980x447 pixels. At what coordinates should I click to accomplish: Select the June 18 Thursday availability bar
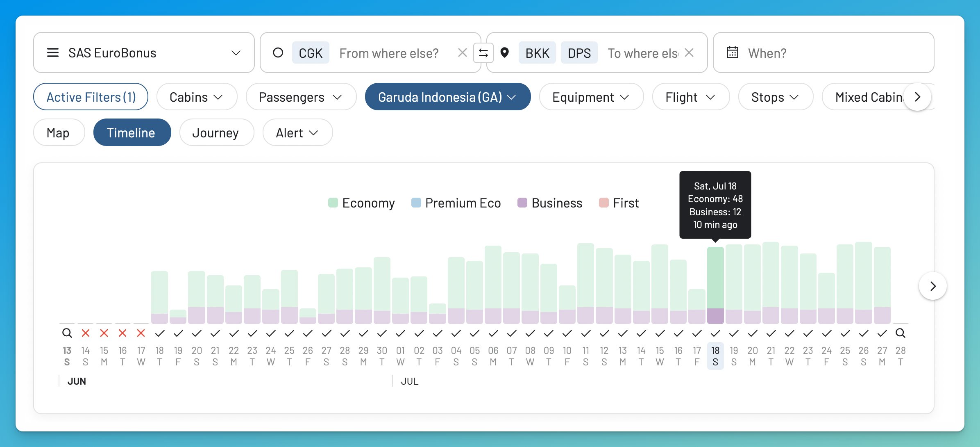point(159,297)
